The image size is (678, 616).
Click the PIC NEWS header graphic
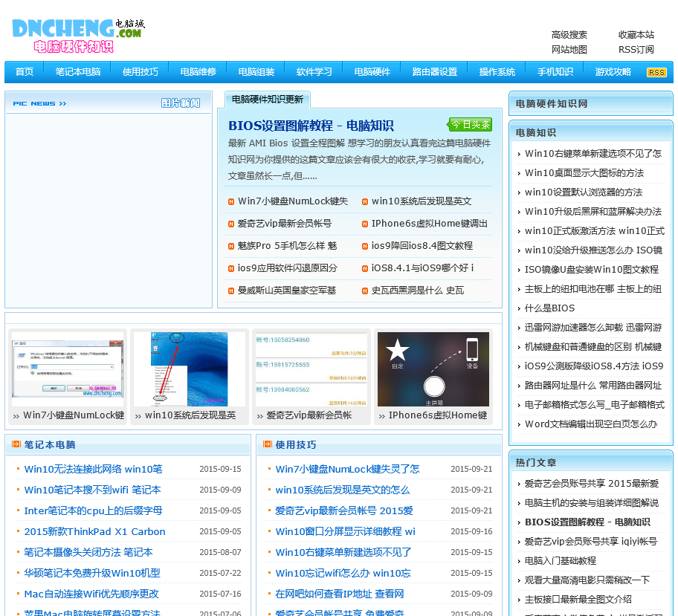(39, 103)
